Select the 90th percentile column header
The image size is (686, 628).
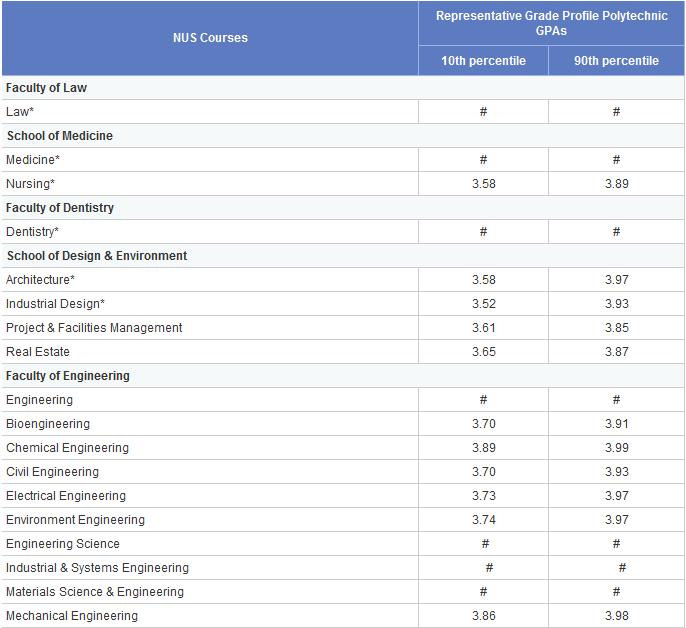tap(616, 61)
